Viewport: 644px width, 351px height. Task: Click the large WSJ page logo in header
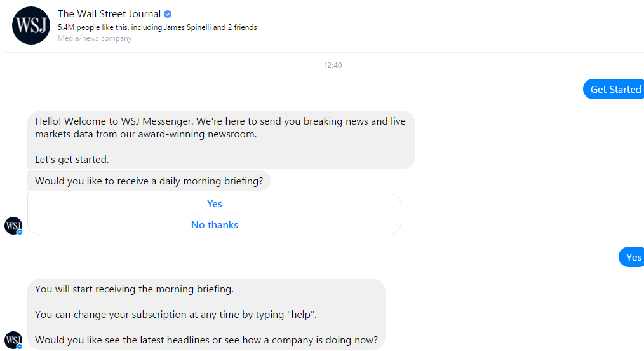tap(31, 25)
